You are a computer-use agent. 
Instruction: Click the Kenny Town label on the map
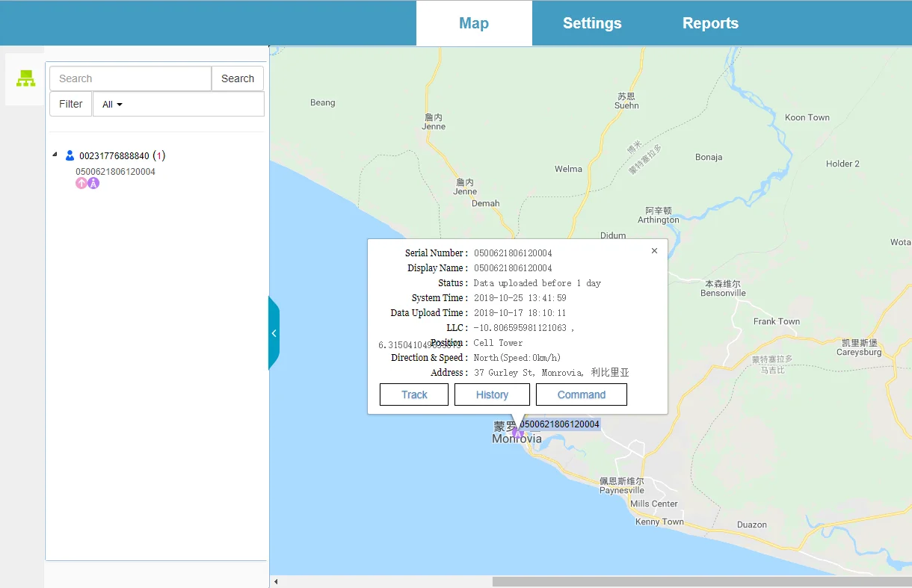(659, 522)
